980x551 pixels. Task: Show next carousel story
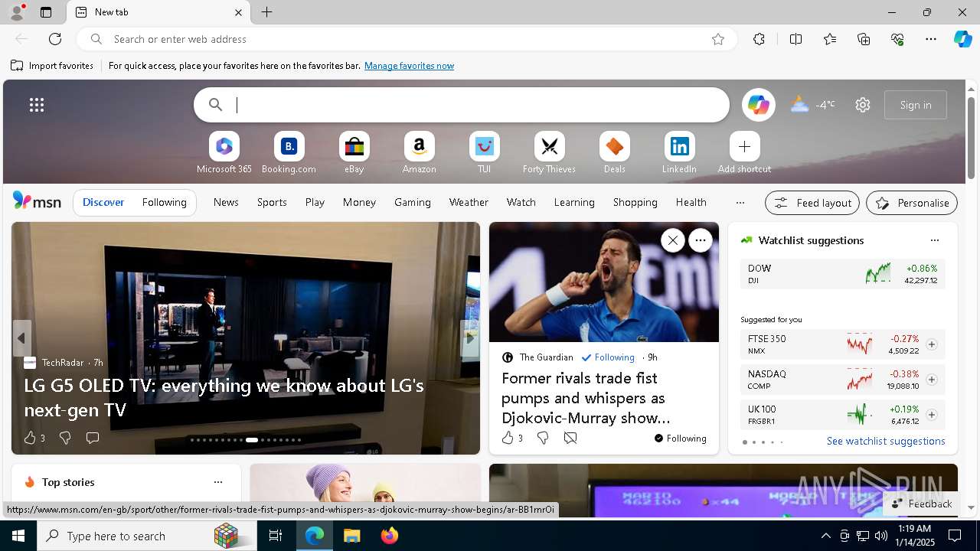470,338
